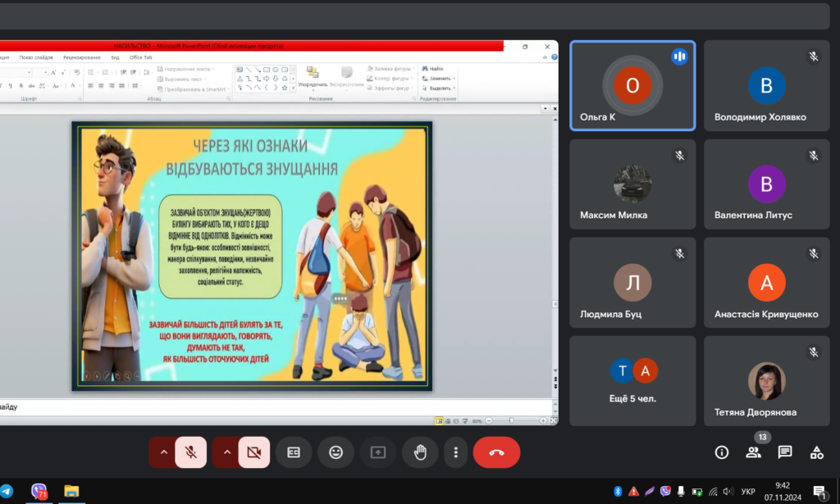Expand audio settings arrow beside microphone
Image resolution: width=840 pixels, height=504 pixels.
pyautogui.click(x=162, y=452)
